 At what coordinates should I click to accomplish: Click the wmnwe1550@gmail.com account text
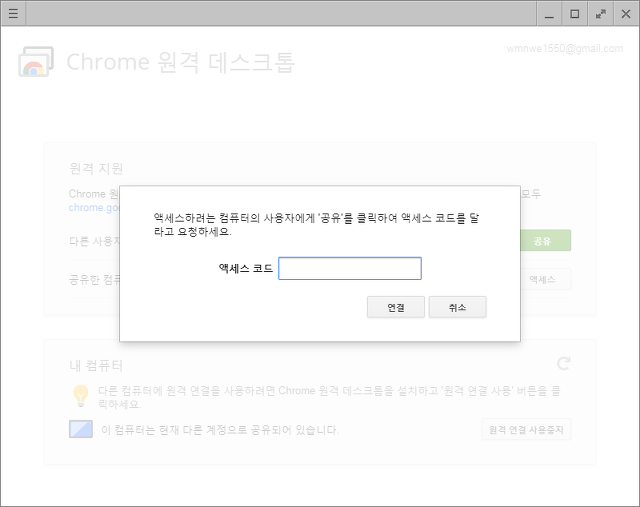pyautogui.click(x=565, y=49)
